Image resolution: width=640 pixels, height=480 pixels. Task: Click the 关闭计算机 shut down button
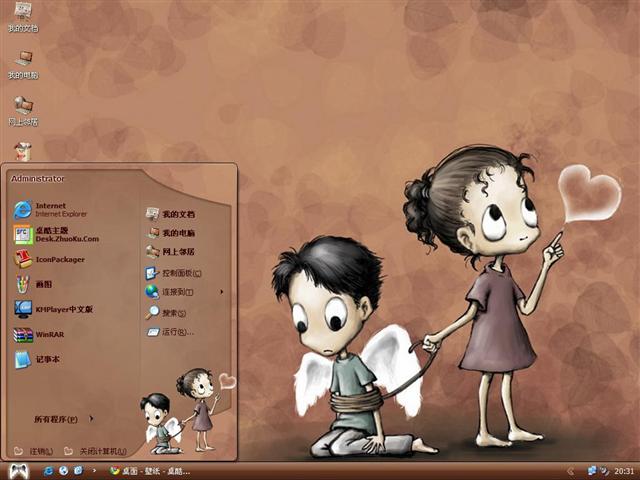95,451
